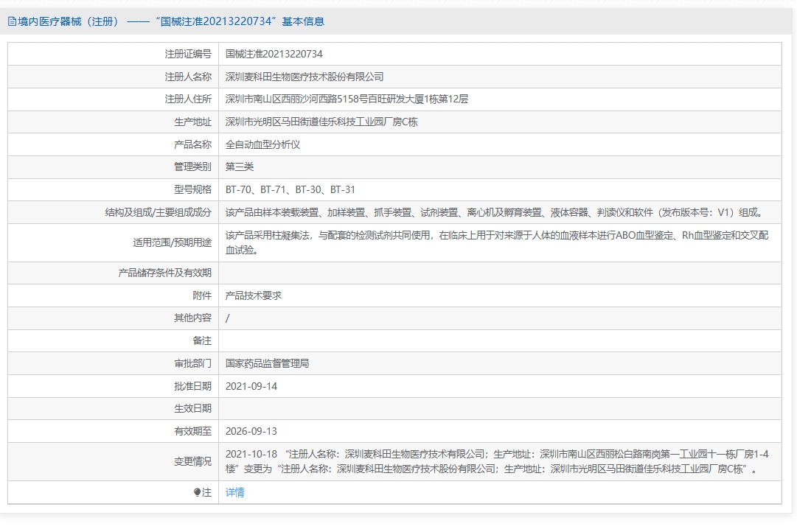Click the document icon before 境内医疗器械 header
This screenshot has width=797, height=532.
tap(12, 21)
